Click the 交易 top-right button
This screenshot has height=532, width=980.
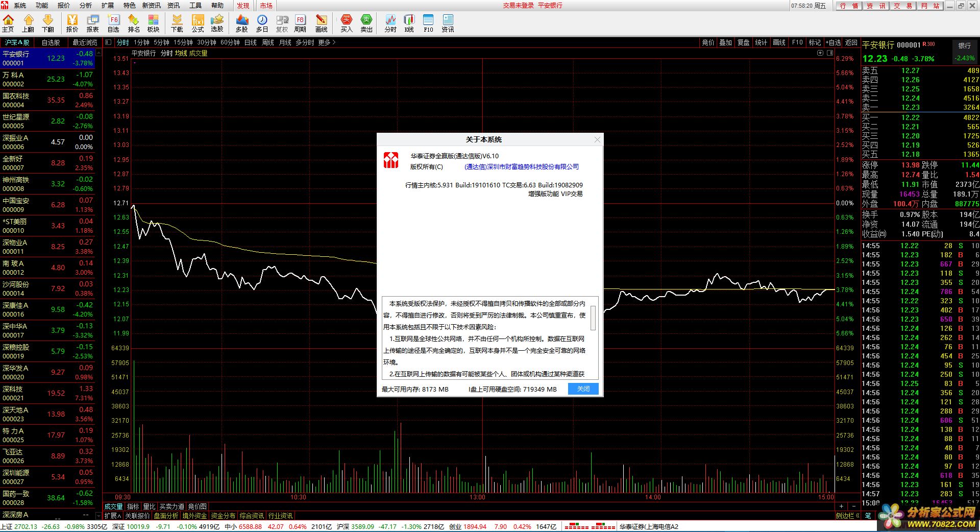tap(903, 6)
